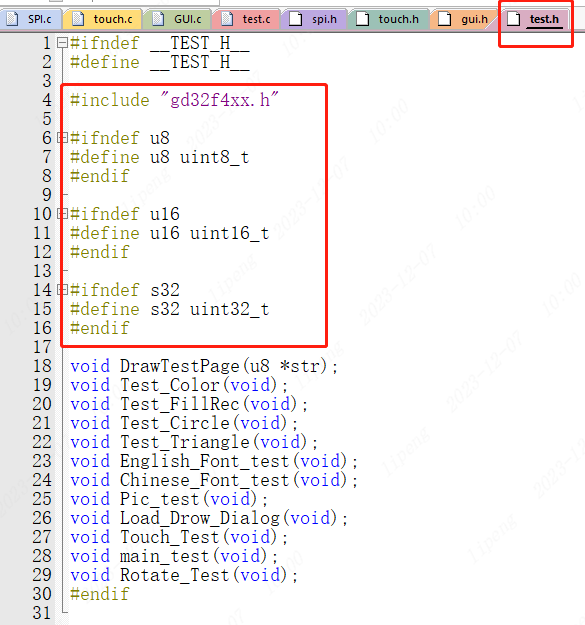Collapse the __TEST_H__ ifndef fold on line 1
The height and width of the screenshot is (625, 585).
point(62,43)
